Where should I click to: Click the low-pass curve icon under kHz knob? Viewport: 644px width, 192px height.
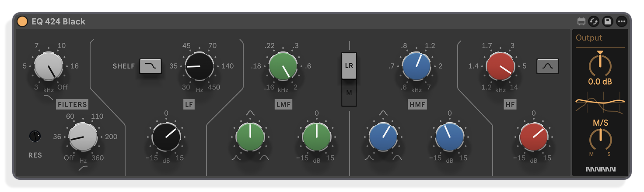[x=49, y=97]
